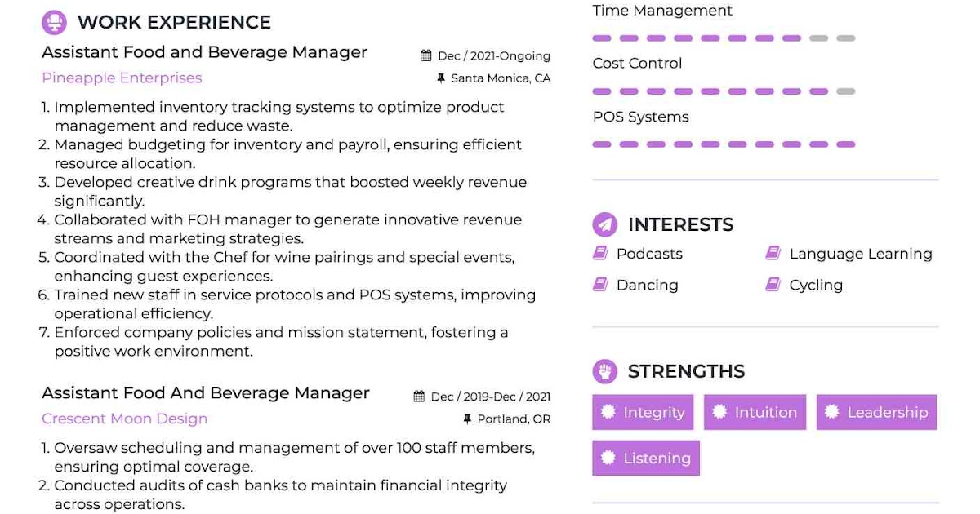Select the Intuition strength badge
The height and width of the screenshot is (514, 980).
[x=755, y=412]
